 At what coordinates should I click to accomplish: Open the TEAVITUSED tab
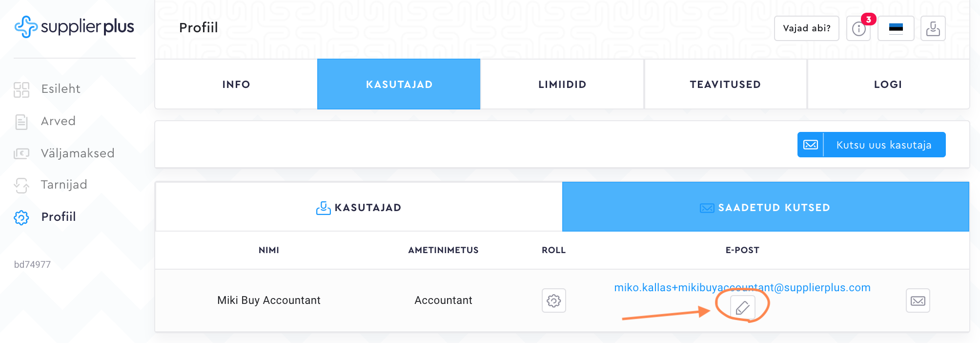click(x=725, y=85)
